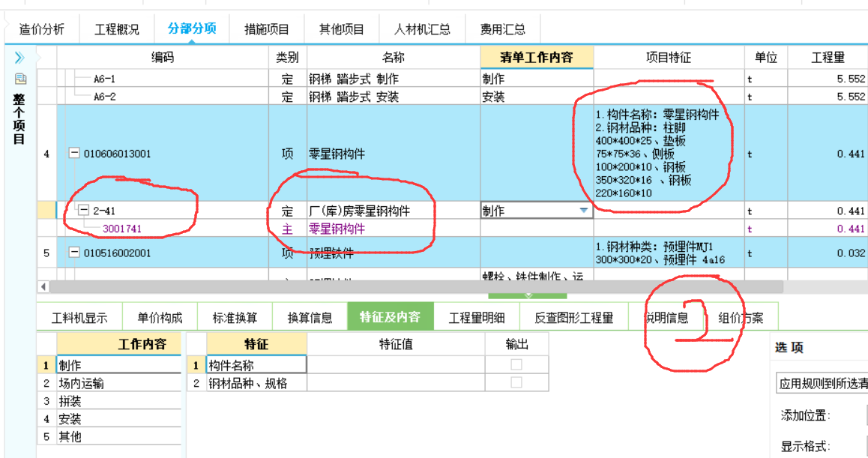868x458 pixels.
Task: Open the 应用规则到所选清 combo box
Action: pyautogui.click(x=822, y=383)
